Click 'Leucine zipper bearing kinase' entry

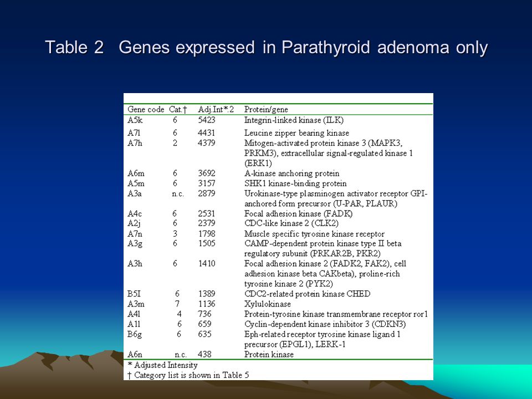(x=296, y=133)
